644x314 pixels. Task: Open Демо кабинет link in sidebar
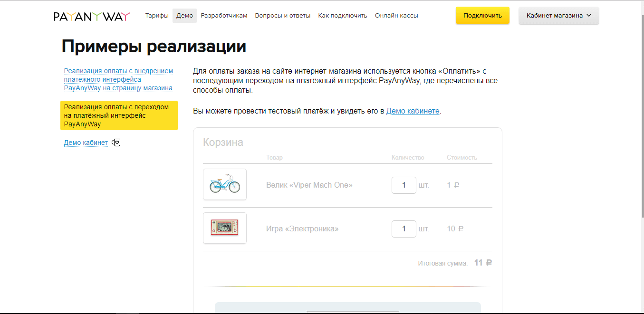pyautogui.click(x=86, y=143)
